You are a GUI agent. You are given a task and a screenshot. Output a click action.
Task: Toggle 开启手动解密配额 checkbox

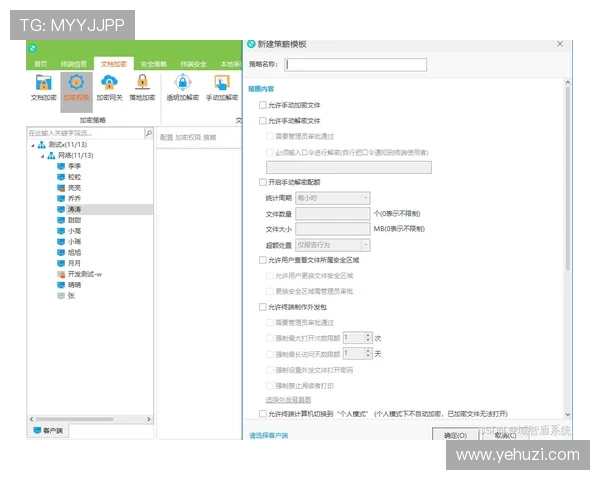263,183
